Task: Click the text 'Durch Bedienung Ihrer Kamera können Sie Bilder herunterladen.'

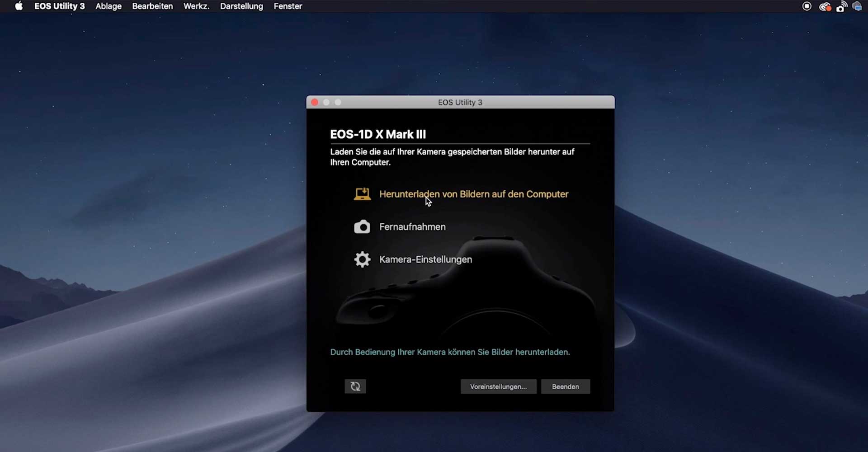Action: (x=450, y=352)
